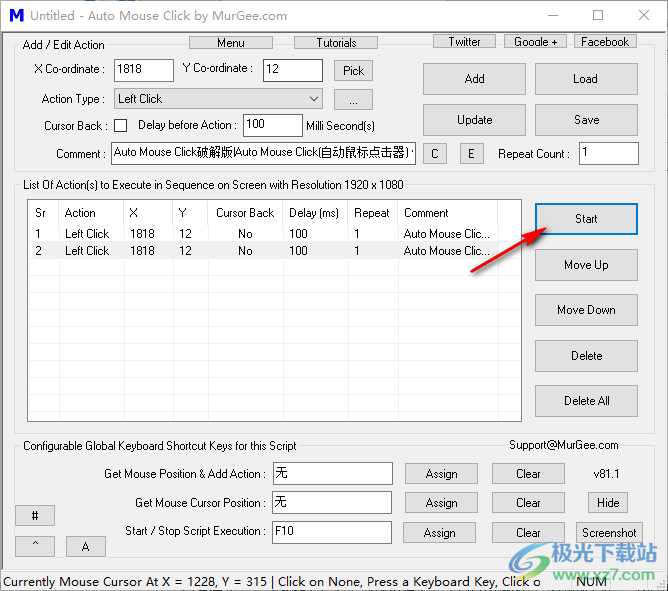Click the X Co-ordinate input field
The height and width of the screenshot is (591, 668).
pyautogui.click(x=144, y=70)
